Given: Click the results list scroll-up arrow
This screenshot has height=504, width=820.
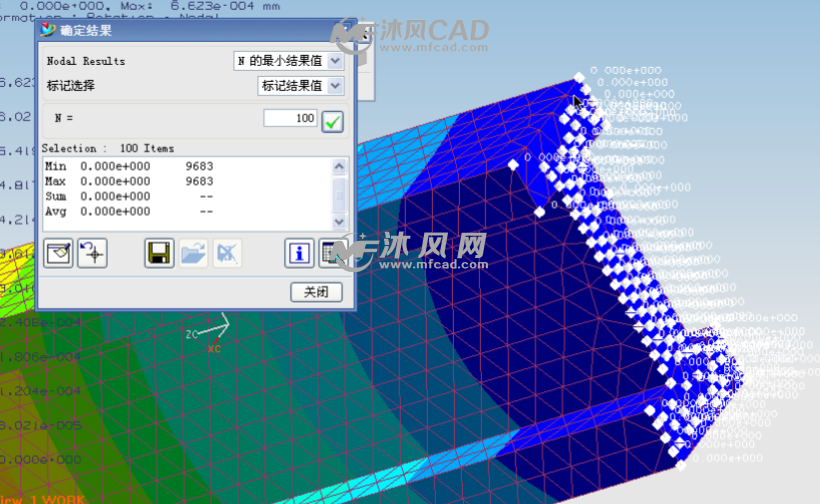Looking at the screenshot, I should [339, 166].
